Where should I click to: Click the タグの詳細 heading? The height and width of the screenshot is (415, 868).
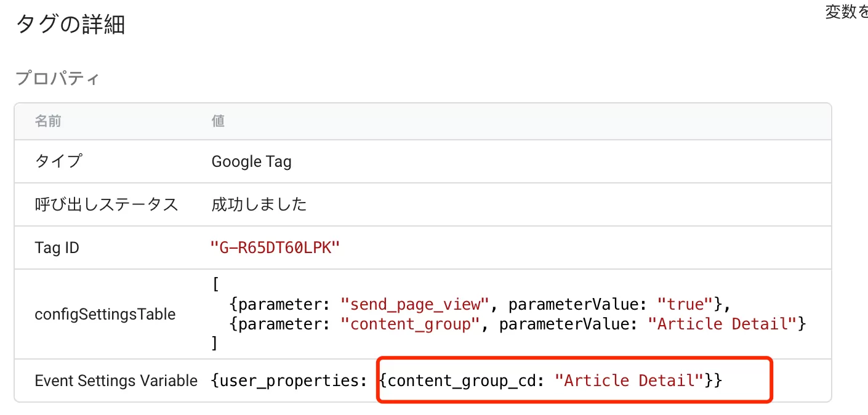pos(70,25)
